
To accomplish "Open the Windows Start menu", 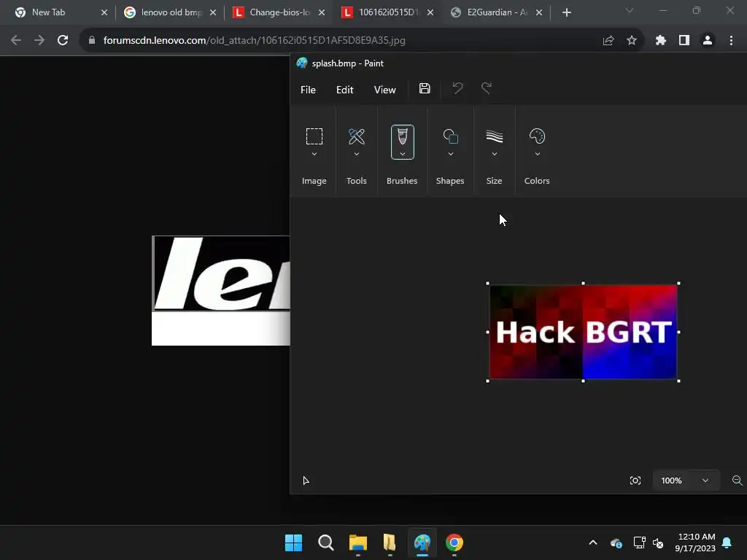I will (293, 542).
